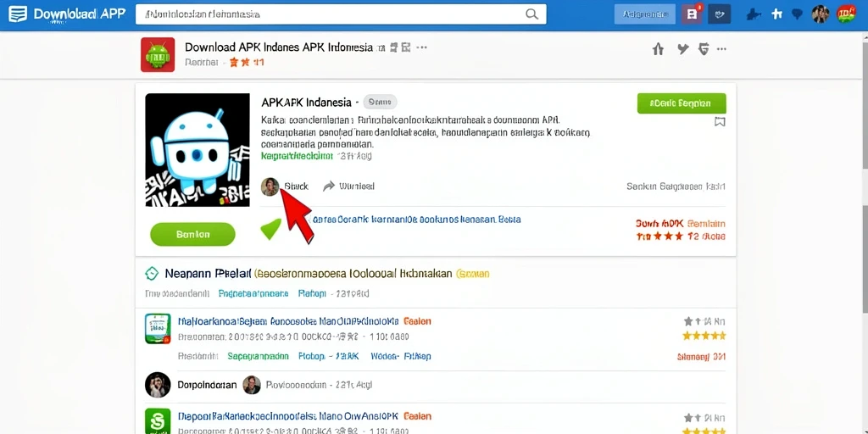Click the Download APK Indanes APK Indonesia title
Screen dimensions: 868x434
click(x=278, y=47)
